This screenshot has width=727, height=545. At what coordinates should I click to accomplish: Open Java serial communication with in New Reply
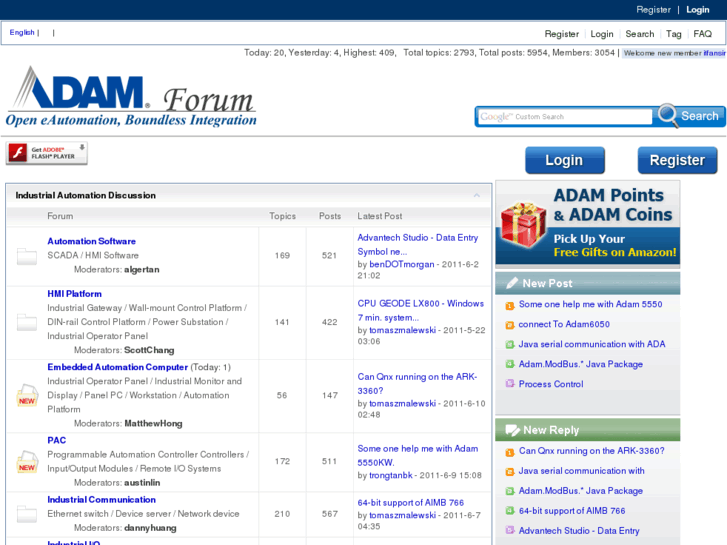(x=581, y=471)
